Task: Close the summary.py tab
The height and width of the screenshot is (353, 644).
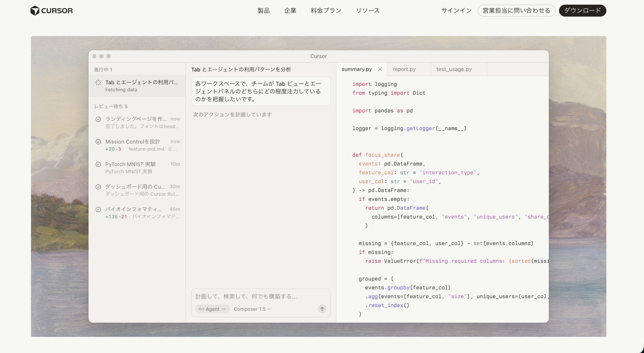Action: (x=380, y=69)
